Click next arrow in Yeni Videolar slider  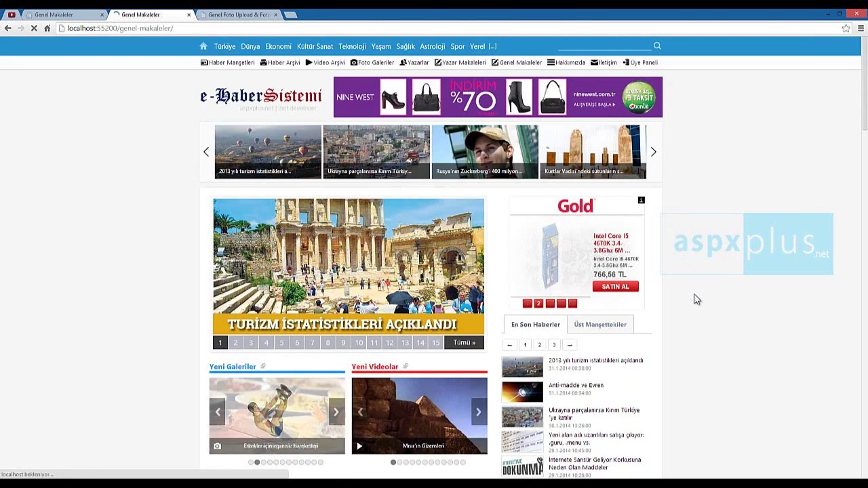click(479, 412)
